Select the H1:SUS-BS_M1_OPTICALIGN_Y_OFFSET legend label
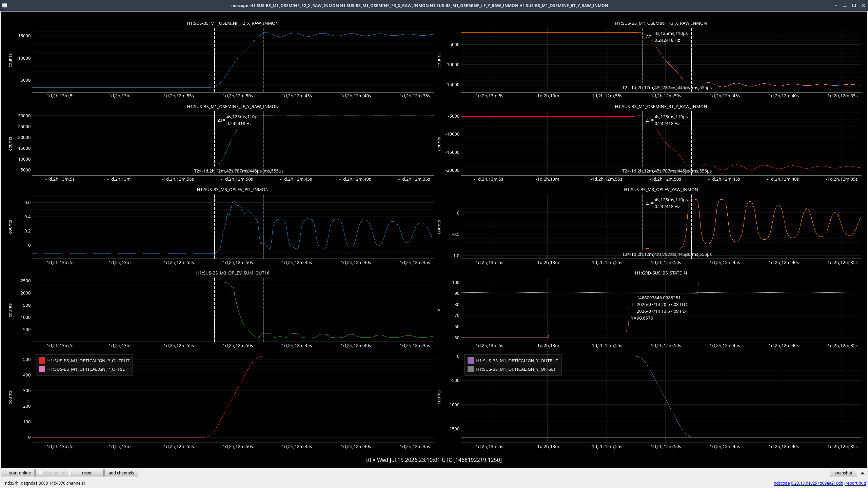The width and height of the screenshot is (868, 488). (516, 369)
